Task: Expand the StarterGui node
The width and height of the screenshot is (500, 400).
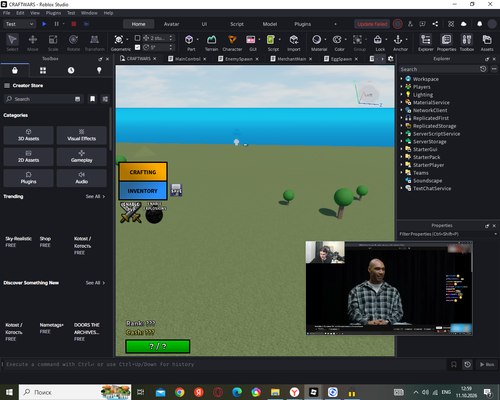Action: pyautogui.click(x=401, y=149)
